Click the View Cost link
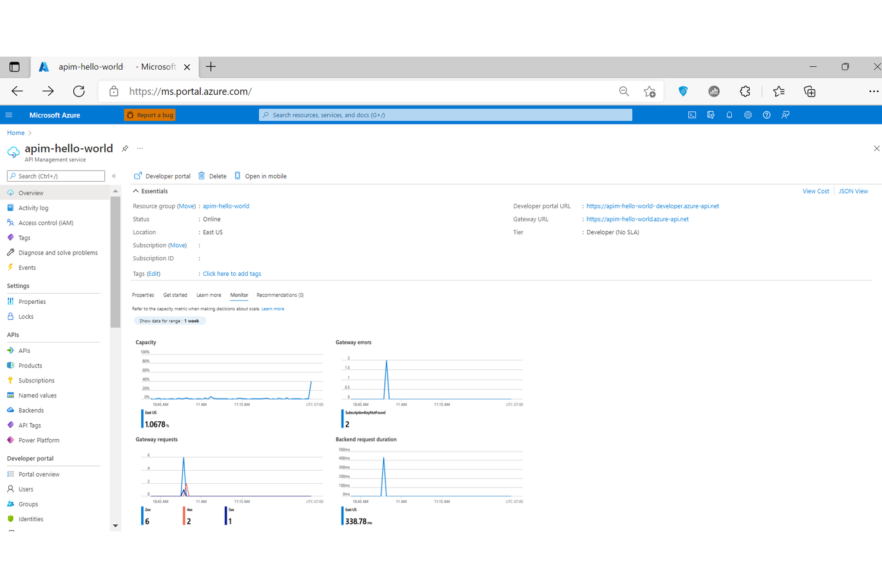882x588 pixels. 815,191
